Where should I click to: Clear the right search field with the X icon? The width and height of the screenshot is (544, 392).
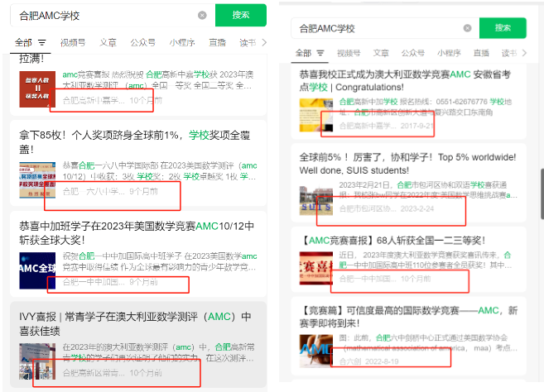tap(467, 28)
